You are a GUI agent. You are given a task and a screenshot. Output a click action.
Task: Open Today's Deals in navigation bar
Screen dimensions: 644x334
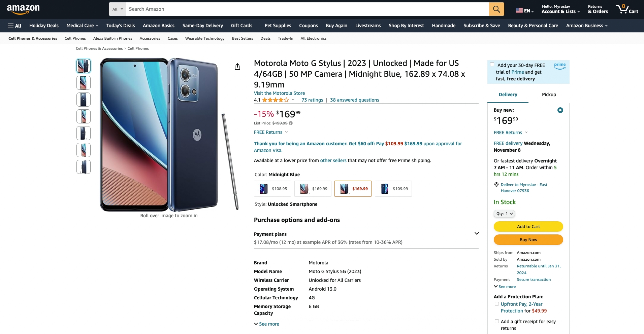[x=120, y=26]
